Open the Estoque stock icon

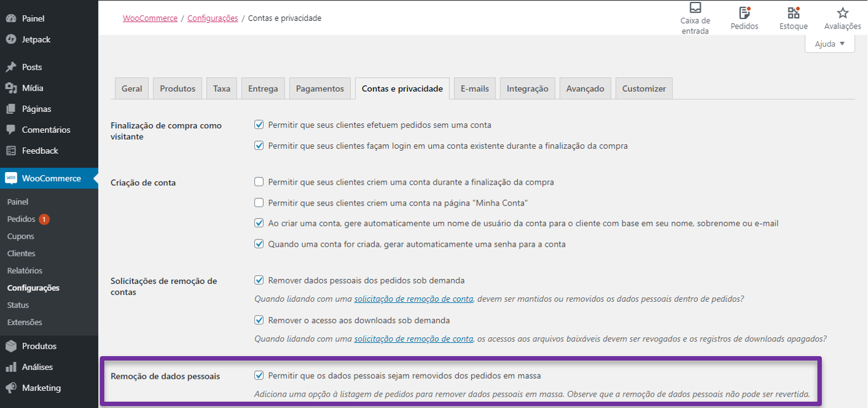793,13
